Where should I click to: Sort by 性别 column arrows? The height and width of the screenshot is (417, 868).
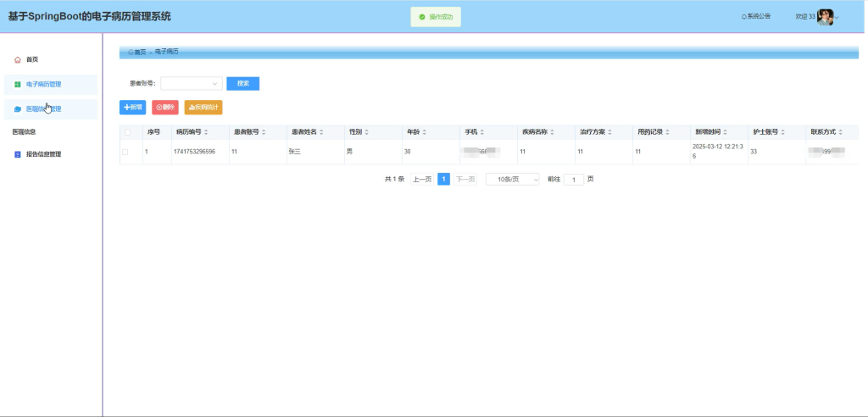click(x=366, y=132)
